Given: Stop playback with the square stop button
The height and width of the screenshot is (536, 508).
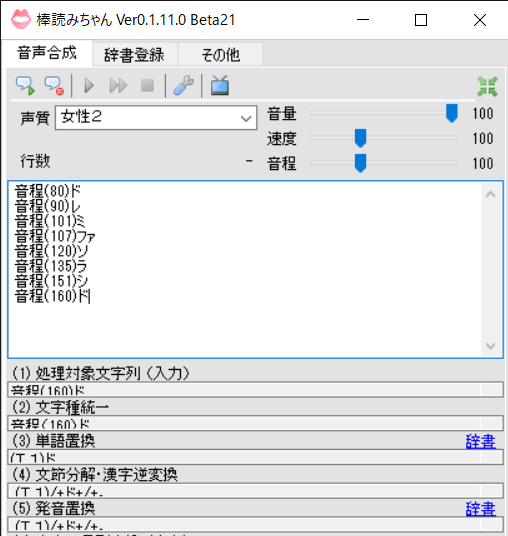Looking at the screenshot, I should [x=147, y=85].
